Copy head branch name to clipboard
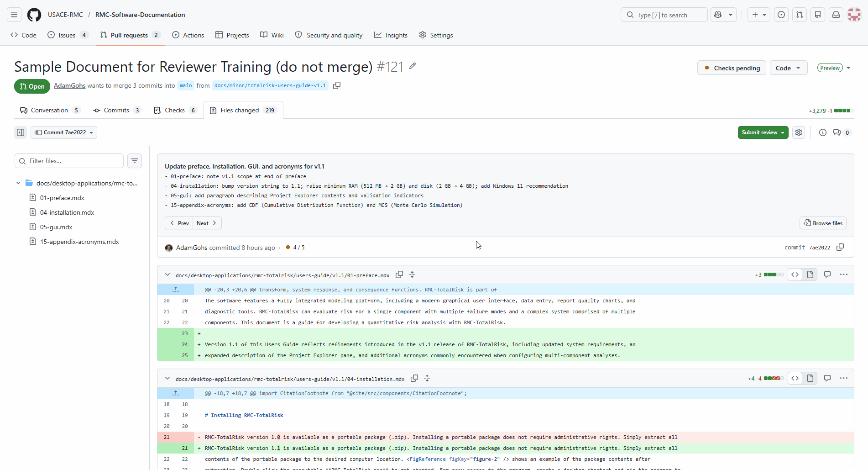 [x=337, y=85]
